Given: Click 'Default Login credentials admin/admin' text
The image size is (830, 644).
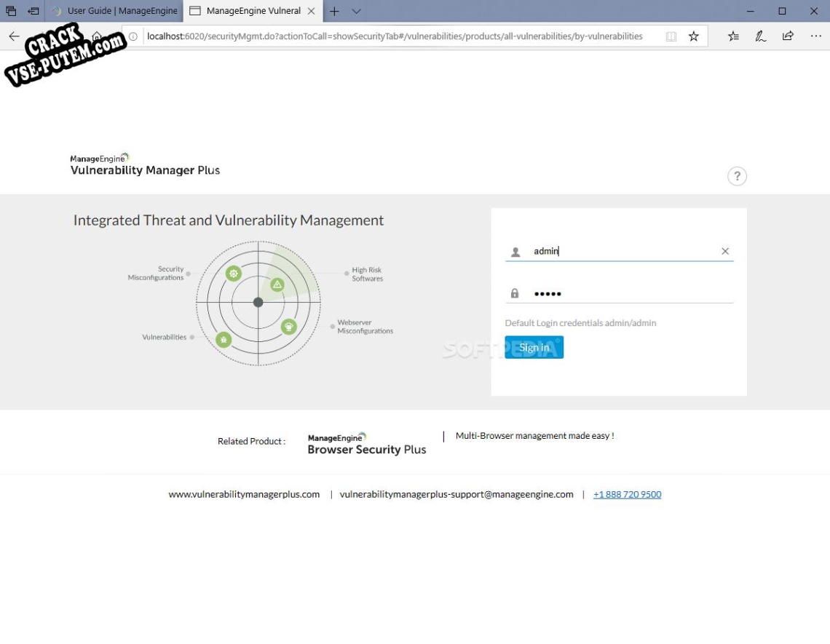Looking at the screenshot, I should [580, 323].
